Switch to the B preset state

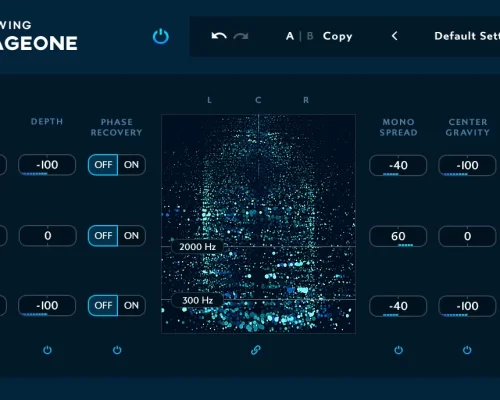click(x=310, y=36)
